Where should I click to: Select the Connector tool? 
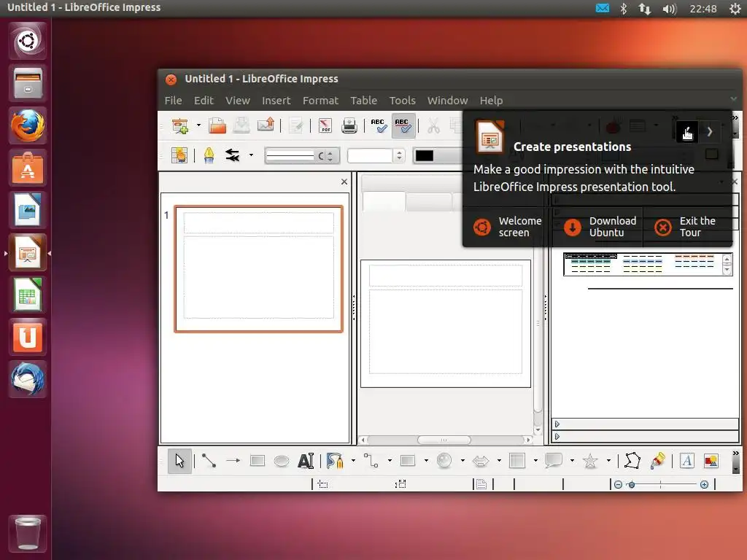[x=371, y=461]
